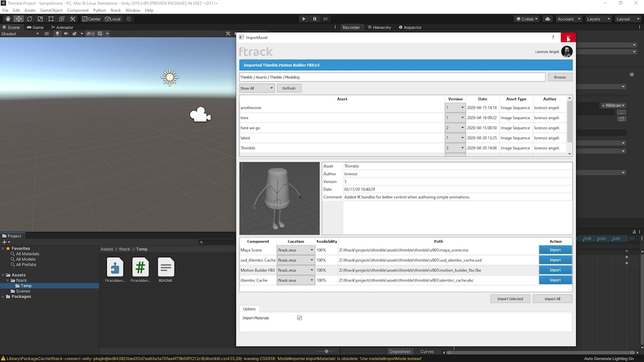Select the Hand tool in Unity toolbar
This screenshot has height=362, width=644.
pyautogui.click(x=8, y=19)
